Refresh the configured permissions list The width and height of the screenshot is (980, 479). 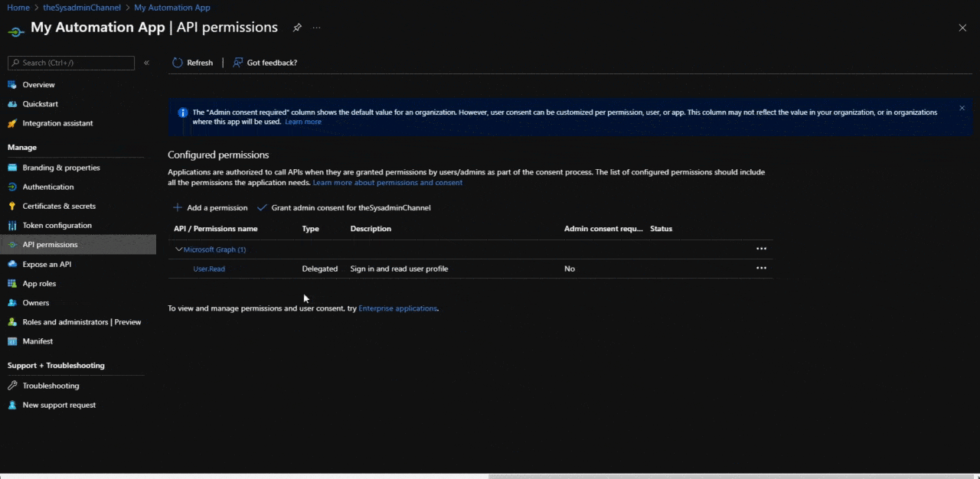[x=194, y=62]
